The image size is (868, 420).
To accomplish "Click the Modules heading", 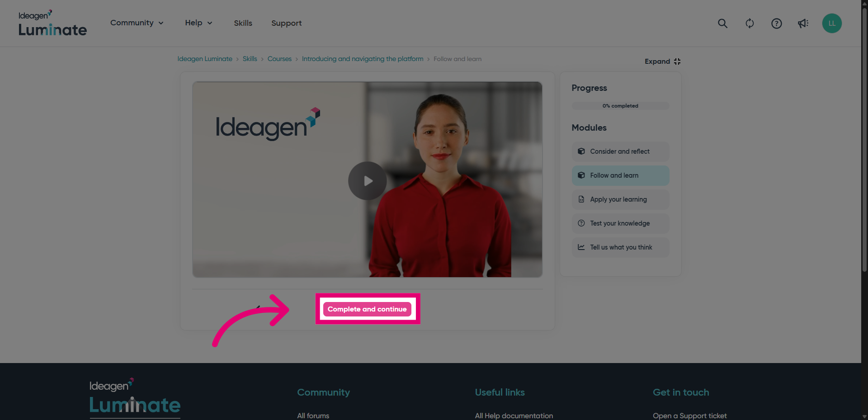I will point(589,128).
